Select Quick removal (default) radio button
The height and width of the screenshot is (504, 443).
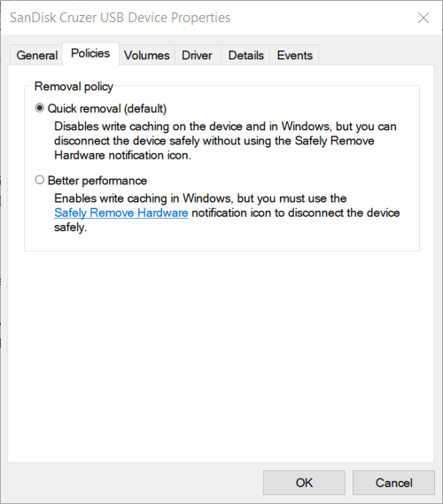click(39, 108)
